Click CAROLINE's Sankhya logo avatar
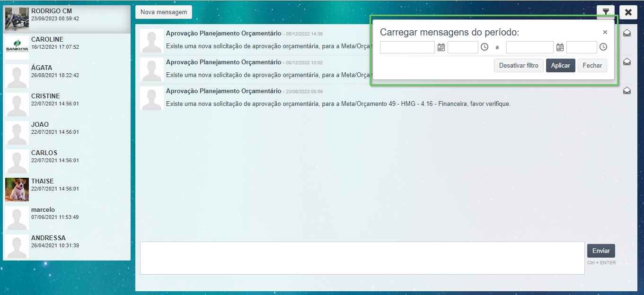The height and width of the screenshot is (295, 644). coord(17,48)
